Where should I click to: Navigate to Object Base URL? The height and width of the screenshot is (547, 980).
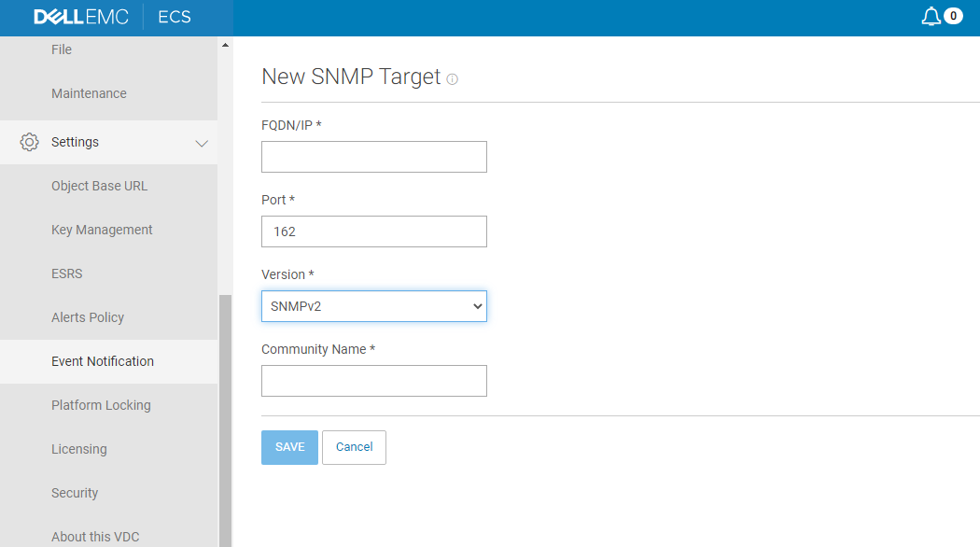coord(99,186)
